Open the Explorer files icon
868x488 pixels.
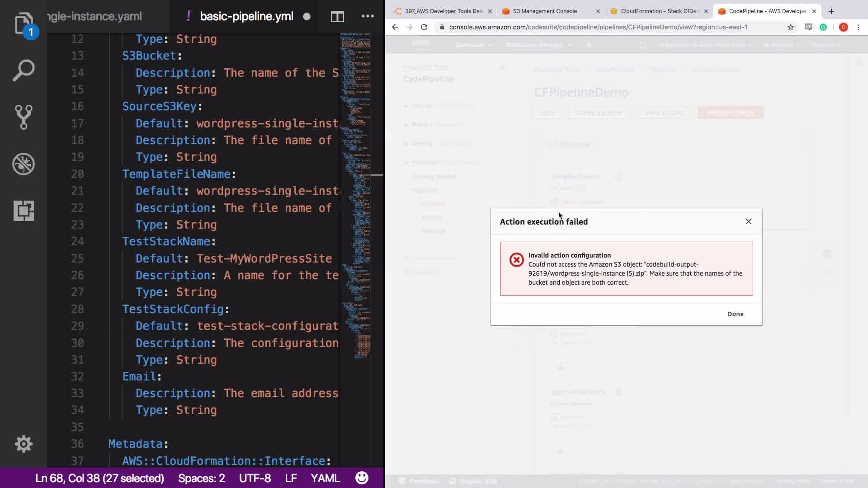click(23, 23)
